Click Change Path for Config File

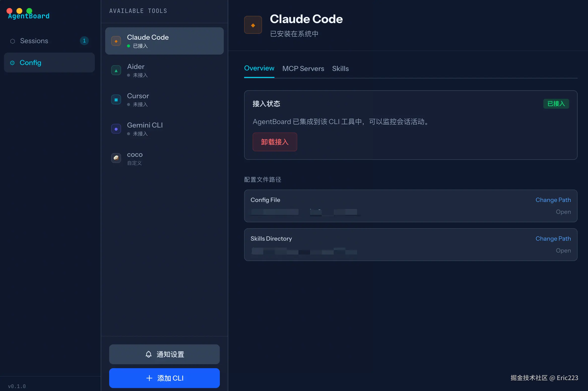point(553,200)
